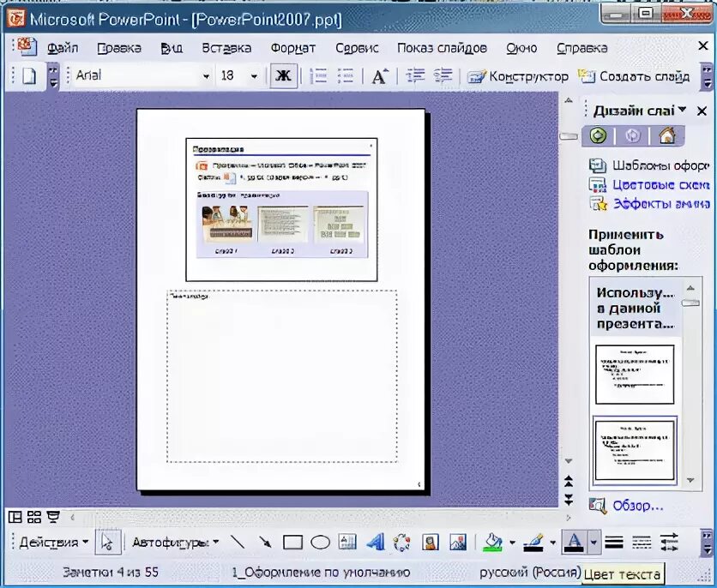This screenshot has width=717, height=588.
Task: Select the Rectangle tool on drawing toolbar
Action: [292, 542]
